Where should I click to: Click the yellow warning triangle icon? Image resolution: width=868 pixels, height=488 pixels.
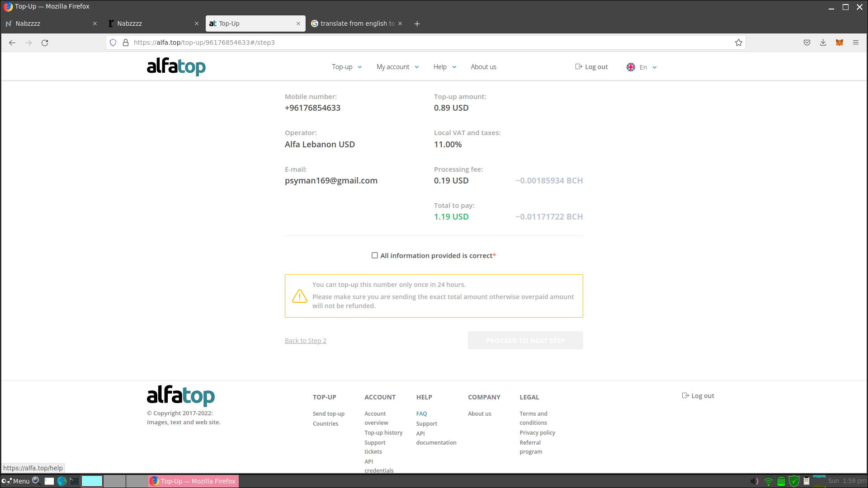(x=299, y=296)
